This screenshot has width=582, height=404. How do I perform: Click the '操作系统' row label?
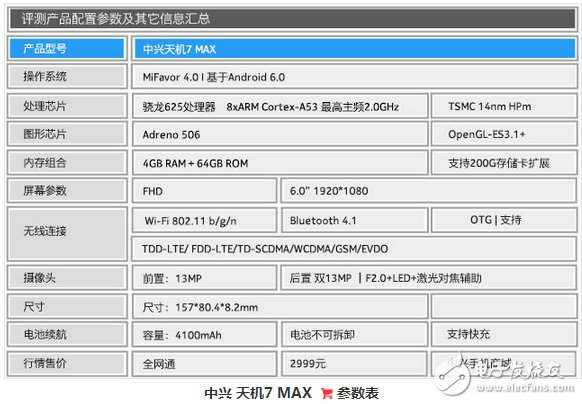pyautogui.click(x=67, y=76)
